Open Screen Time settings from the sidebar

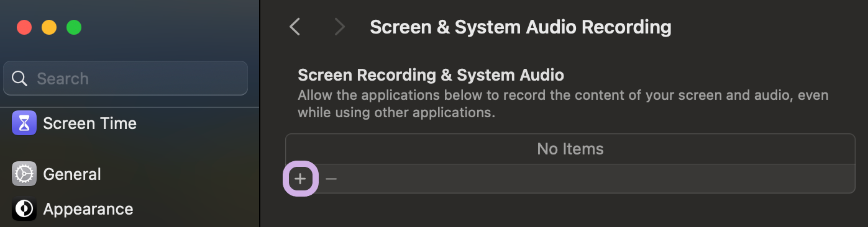coord(89,123)
